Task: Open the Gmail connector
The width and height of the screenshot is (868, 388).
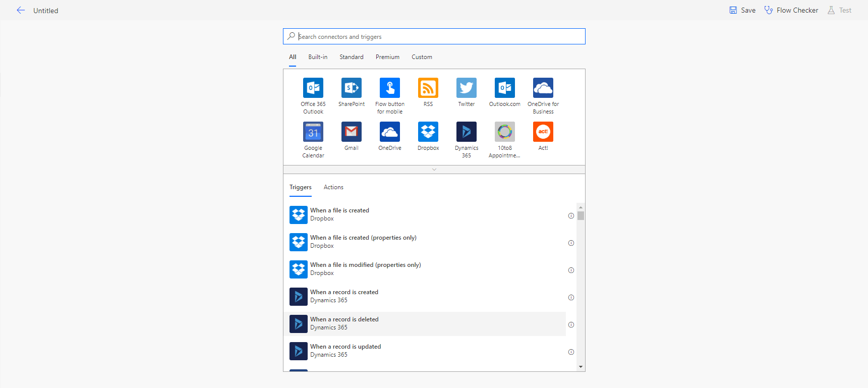Action: point(352,132)
